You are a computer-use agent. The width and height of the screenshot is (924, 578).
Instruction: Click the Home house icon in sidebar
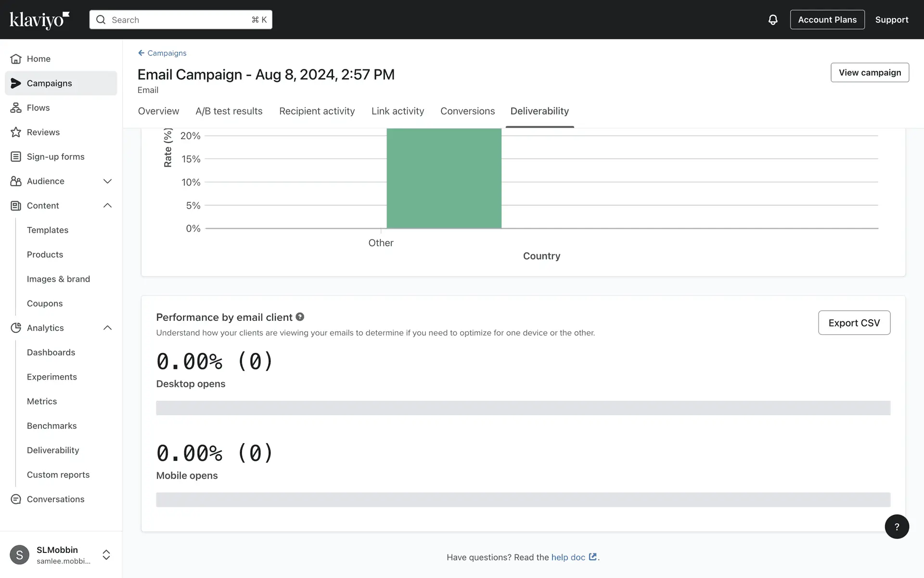pyautogui.click(x=16, y=59)
